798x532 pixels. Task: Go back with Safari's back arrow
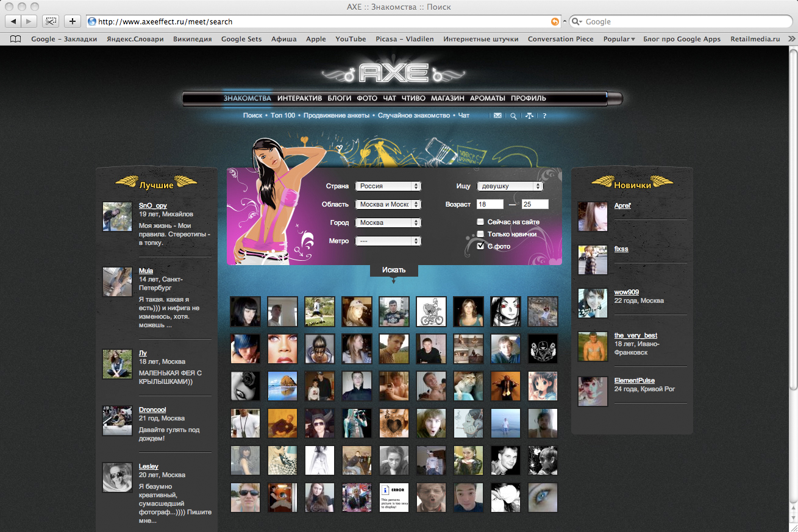[13, 21]
